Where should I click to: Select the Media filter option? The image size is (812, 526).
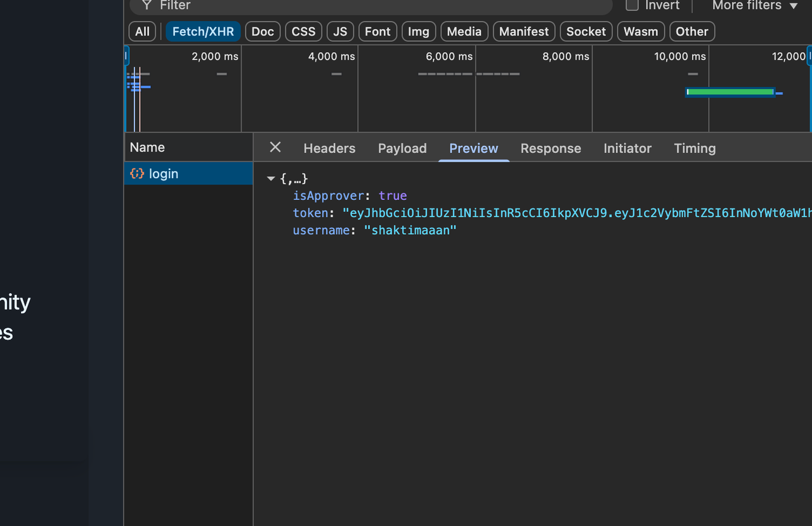(464, 31)
